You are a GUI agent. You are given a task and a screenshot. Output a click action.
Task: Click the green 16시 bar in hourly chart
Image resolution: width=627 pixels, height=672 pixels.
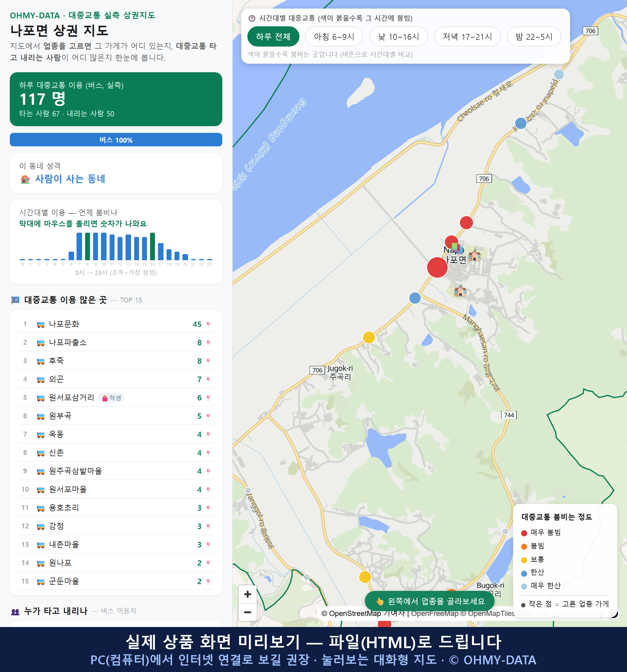pyautogui.click(x=152, y=246)
